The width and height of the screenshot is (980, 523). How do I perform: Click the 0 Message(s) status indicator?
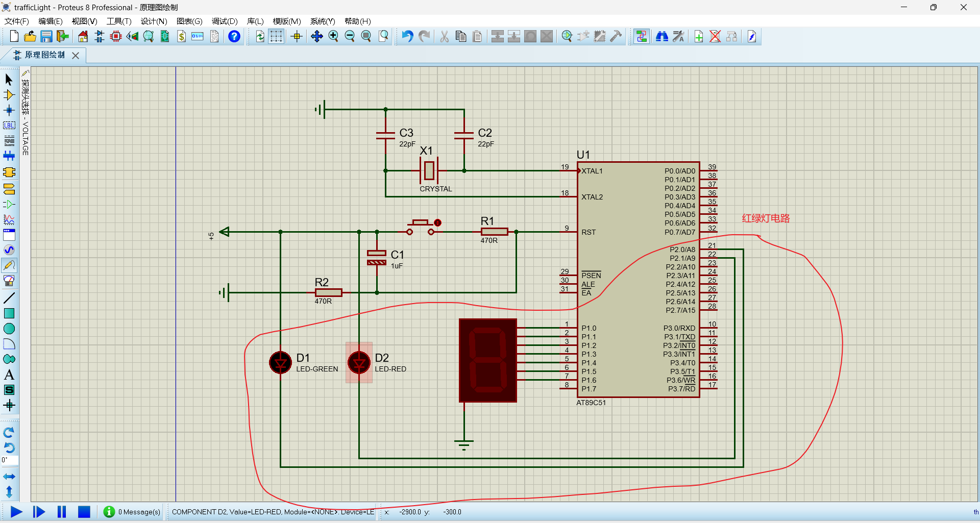click(132, 512)
